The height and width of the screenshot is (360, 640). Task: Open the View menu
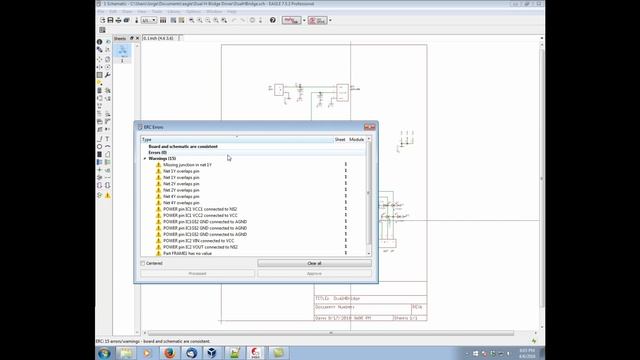[142, 11]
